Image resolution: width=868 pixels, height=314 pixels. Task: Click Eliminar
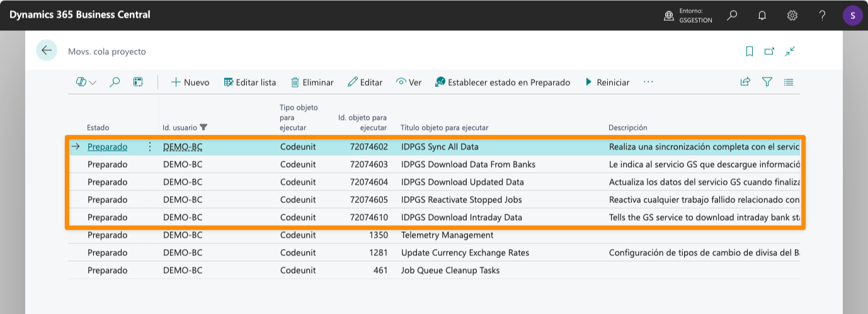(312, 82)
